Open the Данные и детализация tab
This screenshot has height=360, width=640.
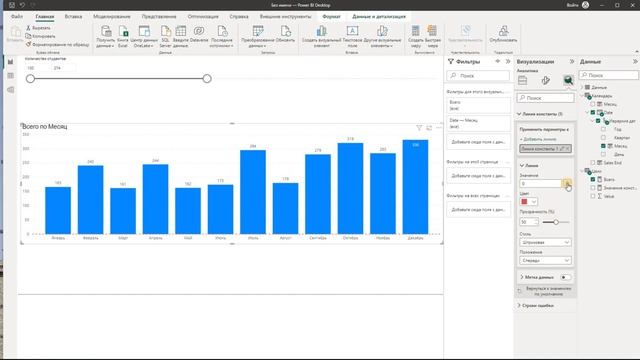click(x=379, y=16)
